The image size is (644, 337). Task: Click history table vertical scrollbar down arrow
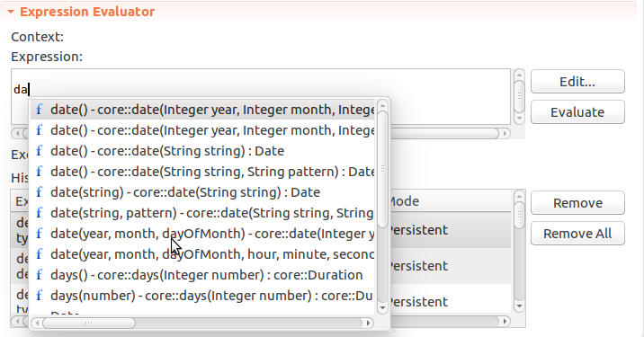(x=519, y=306)
